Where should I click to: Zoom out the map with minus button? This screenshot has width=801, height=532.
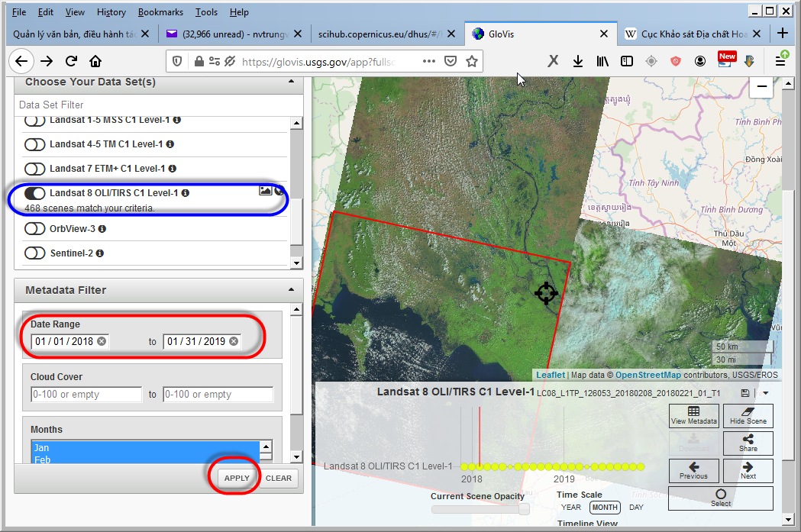click(x=761, y=87)
